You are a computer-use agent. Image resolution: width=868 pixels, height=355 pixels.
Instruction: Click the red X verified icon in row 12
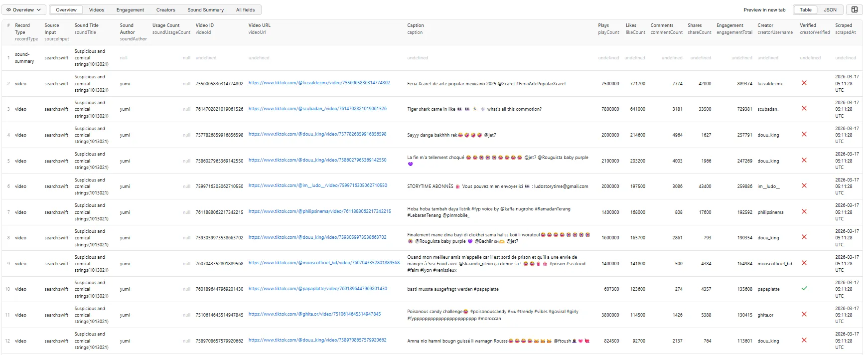pos(804,341)
